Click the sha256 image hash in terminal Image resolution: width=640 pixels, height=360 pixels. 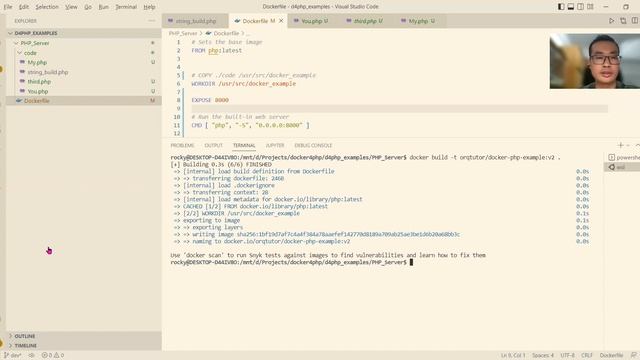[348, 234]
